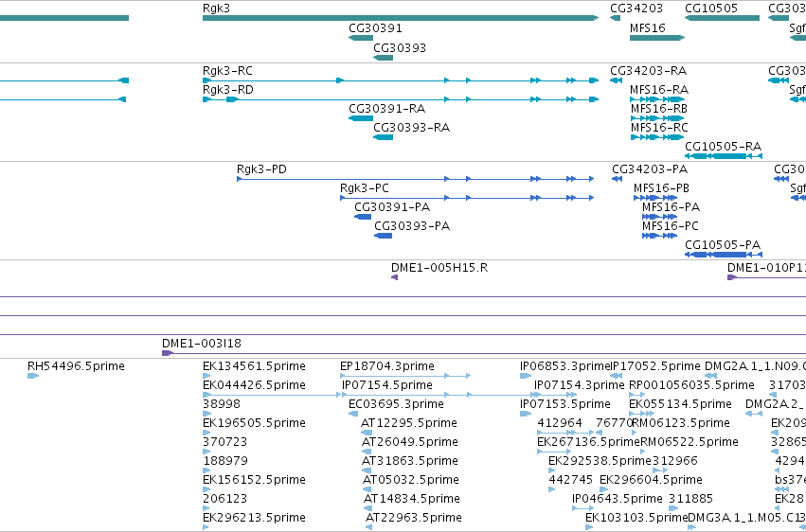Select the 188979 EST label
Viewport: 806px width, 532px height.
(x=225, y=462)
